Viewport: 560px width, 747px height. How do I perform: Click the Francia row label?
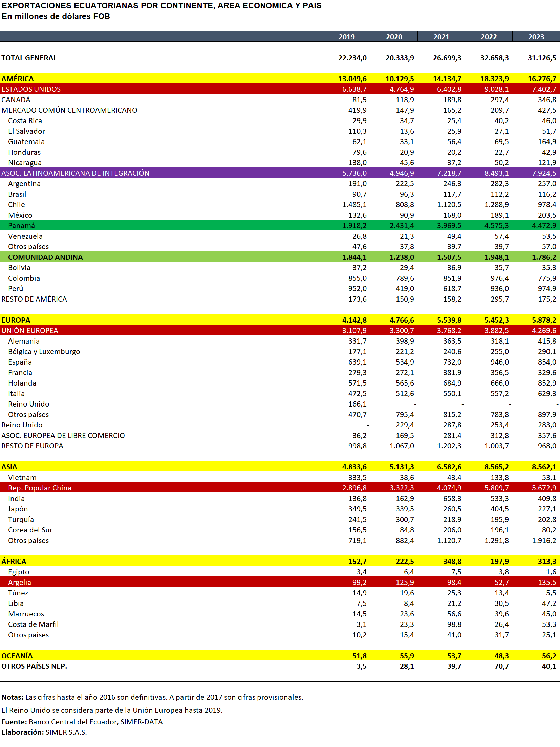point(20,373)
